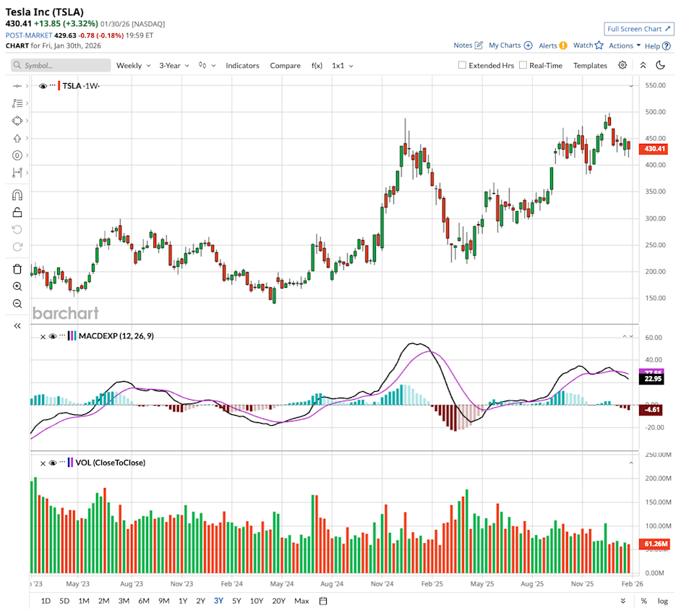Remove the VOL indicator with its X
The height and width of the screenshot is (616, 694).
pos(42,463)
